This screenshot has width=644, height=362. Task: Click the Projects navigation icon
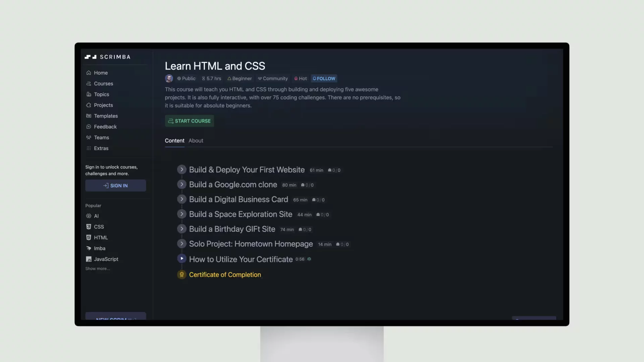(x=89, y=105)
